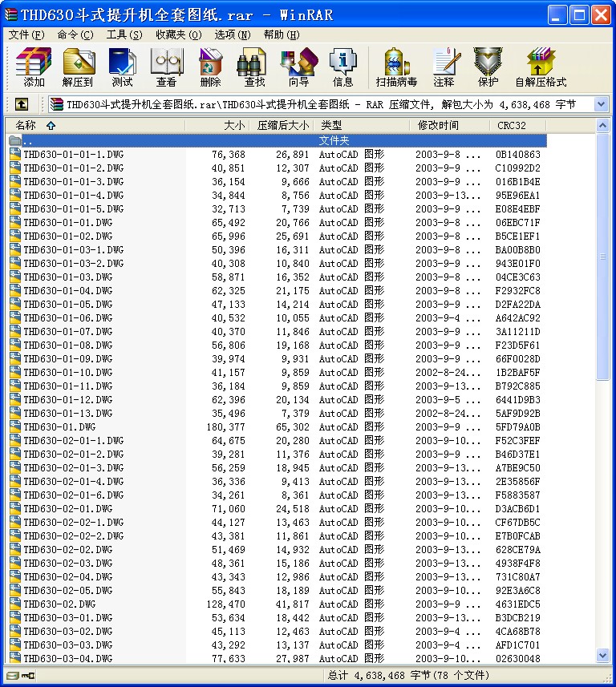Click the key password icon in status bar
This screenshot has width=616, height=687.
(x=29, y=676)
